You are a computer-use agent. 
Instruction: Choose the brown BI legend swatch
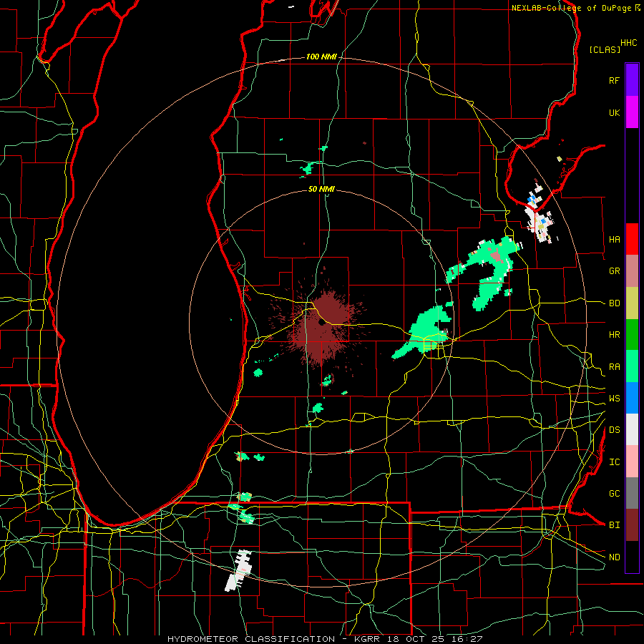(632, 525)
